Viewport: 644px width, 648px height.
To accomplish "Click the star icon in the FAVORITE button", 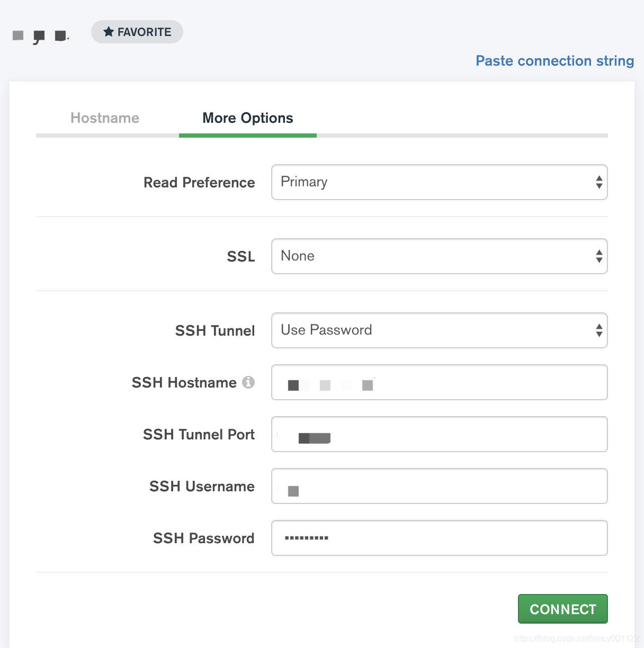I will 109,32.
